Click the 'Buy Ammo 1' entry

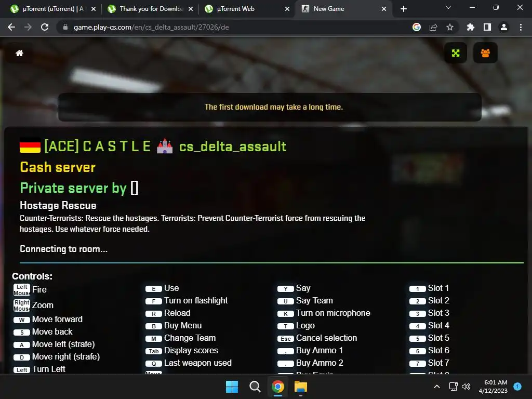point(310,351)
